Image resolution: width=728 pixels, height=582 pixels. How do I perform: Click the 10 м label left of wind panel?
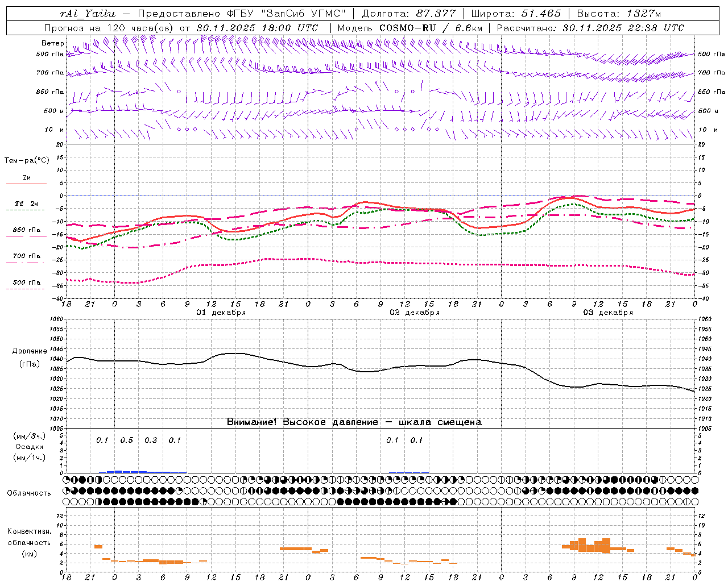54,130
